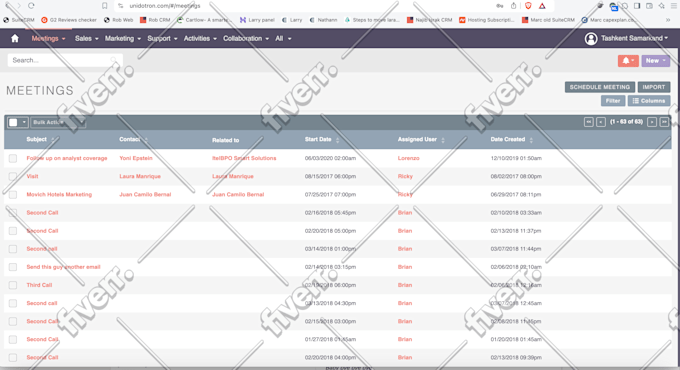Open the select-all dropdown arrow beside the checkbox

(24, 122)
